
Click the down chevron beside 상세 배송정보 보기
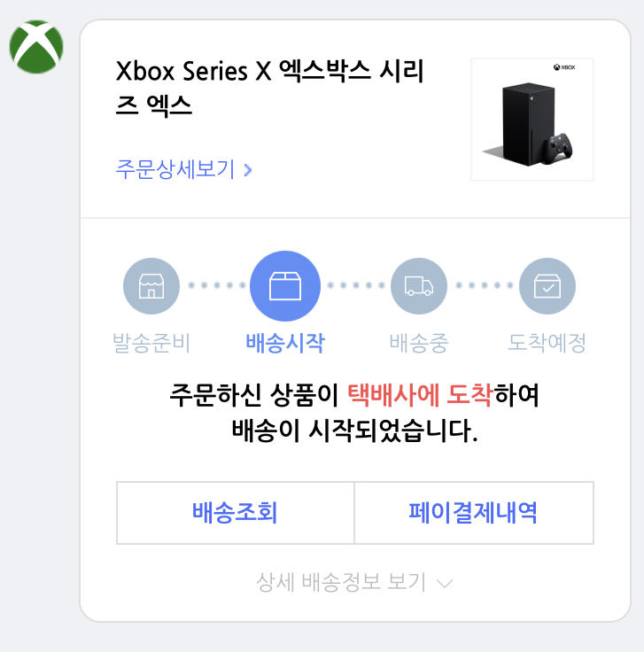(x=445, y=584)
